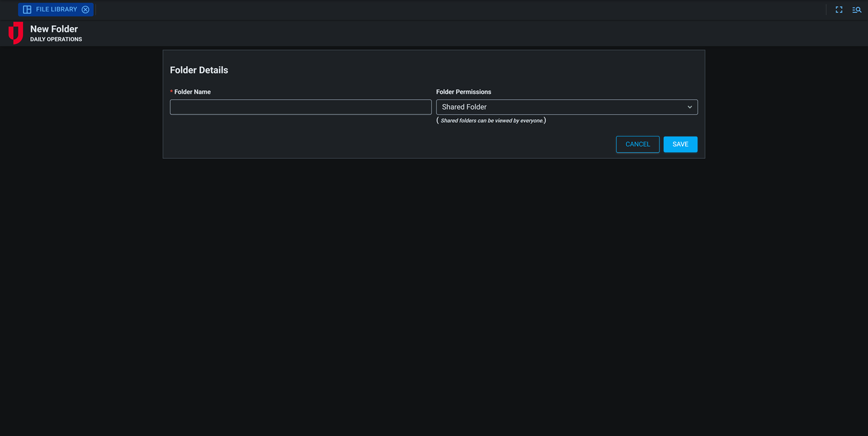Switch to the FILE LIBRARY tab
The image size is (868, 436).
56,9
